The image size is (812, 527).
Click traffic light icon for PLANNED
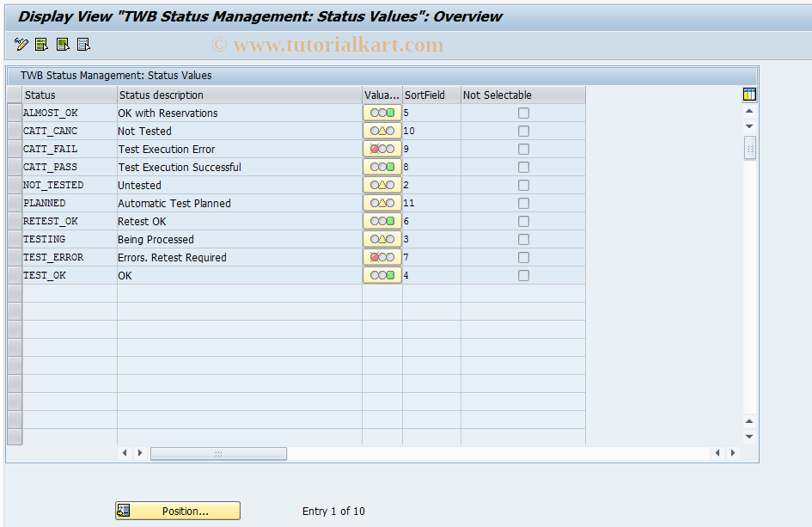point(382,203)
